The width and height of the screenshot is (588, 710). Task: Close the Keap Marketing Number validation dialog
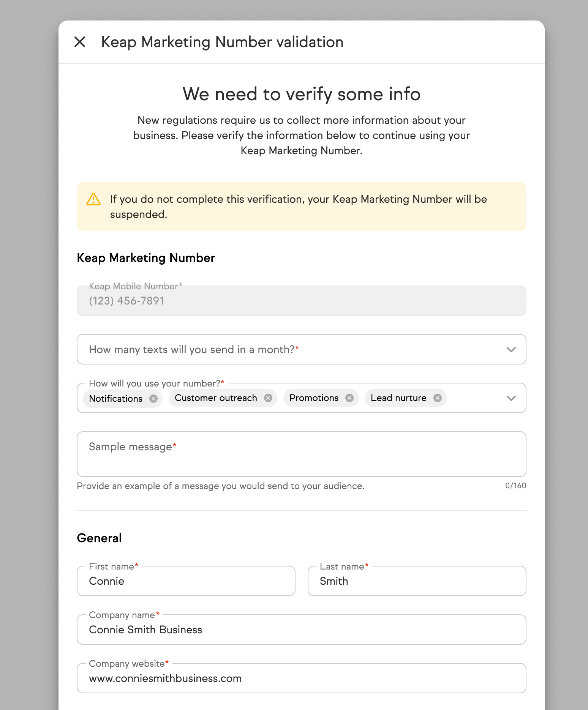click(x=80, y=42)
